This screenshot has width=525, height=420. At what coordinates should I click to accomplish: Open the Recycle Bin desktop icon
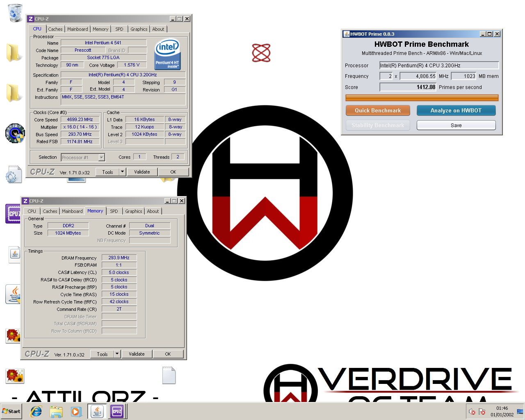[15, 12]
